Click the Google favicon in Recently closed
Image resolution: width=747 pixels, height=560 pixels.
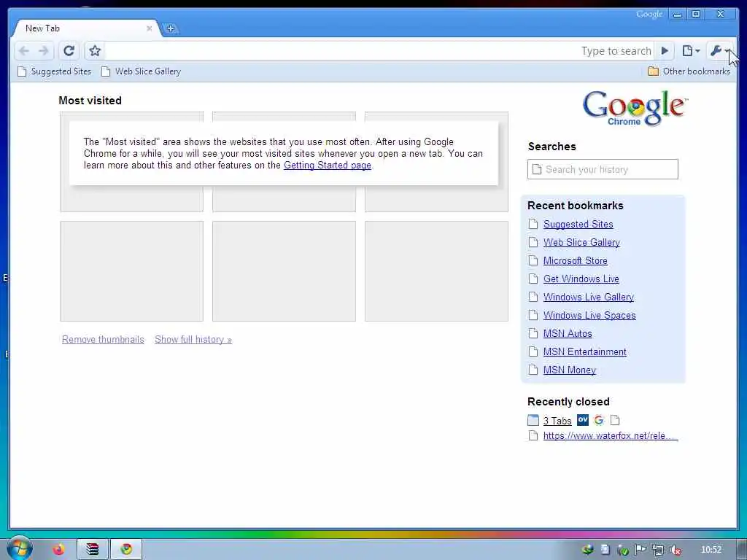pyautogui.click(x=599, y=420)
